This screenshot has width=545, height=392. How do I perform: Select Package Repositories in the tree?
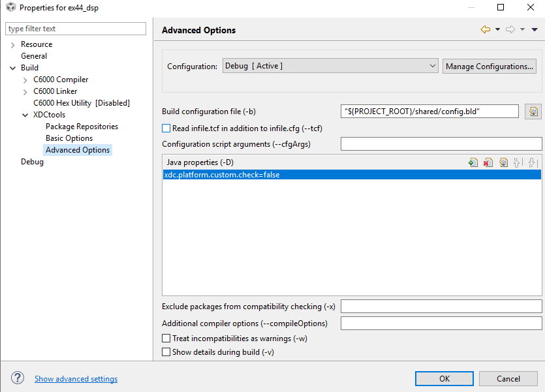click(82, 127)
